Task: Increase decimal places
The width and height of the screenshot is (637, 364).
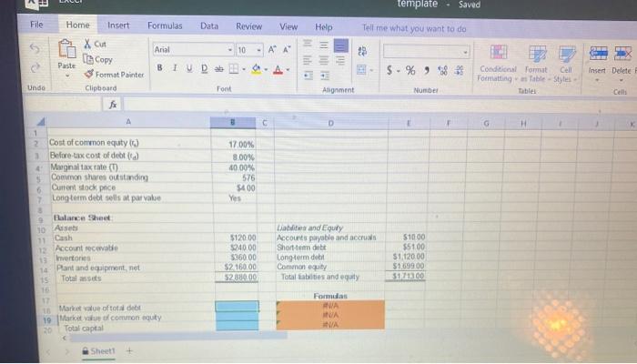Action: click(443, 71)
